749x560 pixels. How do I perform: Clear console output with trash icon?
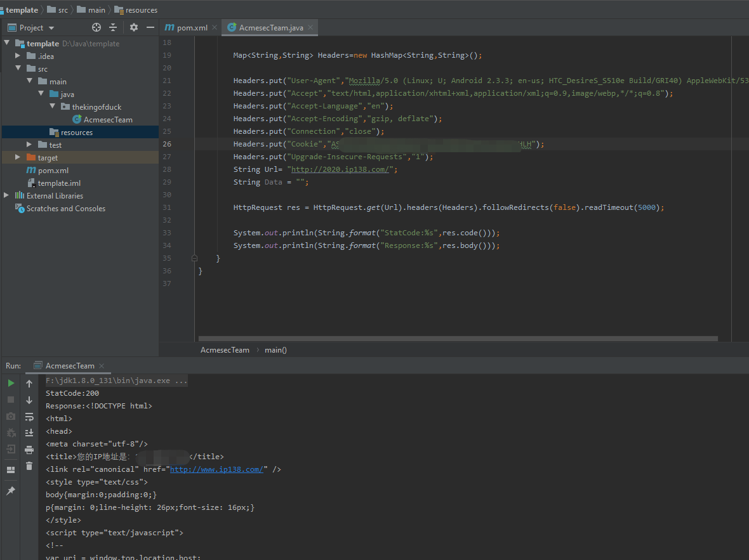tap(29, 466)
